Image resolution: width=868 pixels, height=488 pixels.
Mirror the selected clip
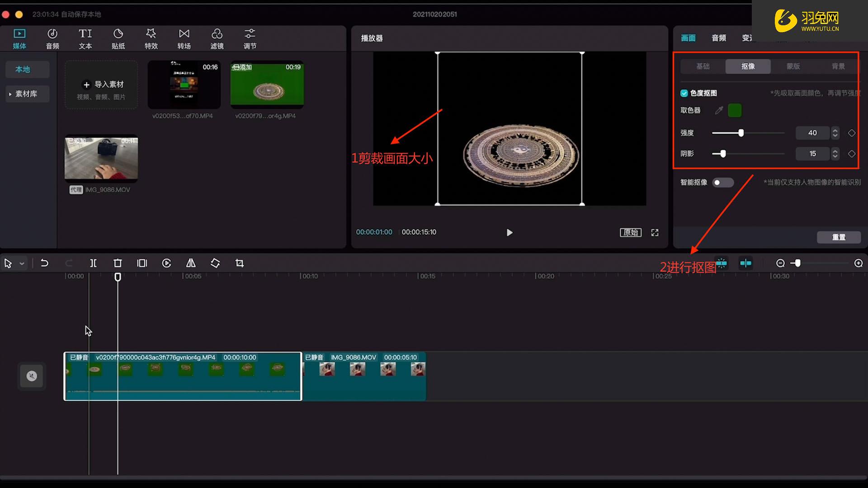click(x=191, y=263)
